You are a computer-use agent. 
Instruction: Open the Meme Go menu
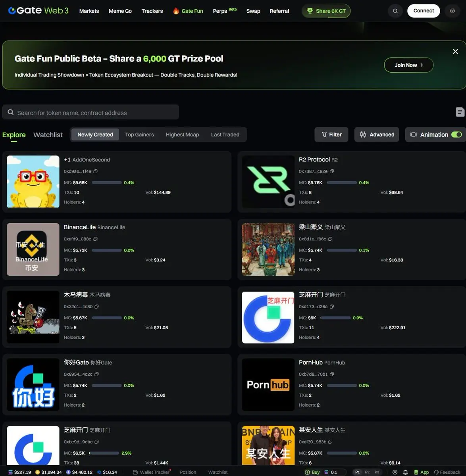click(120, 11)
